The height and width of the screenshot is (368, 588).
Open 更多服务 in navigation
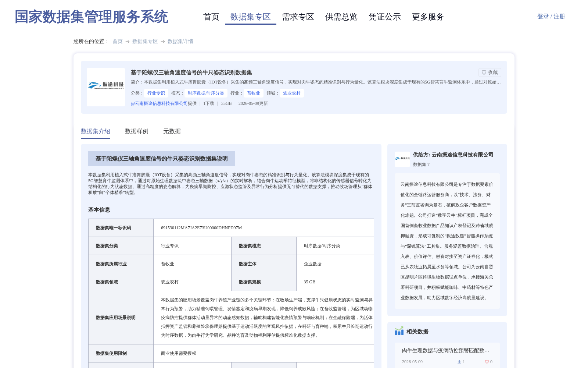428,17
